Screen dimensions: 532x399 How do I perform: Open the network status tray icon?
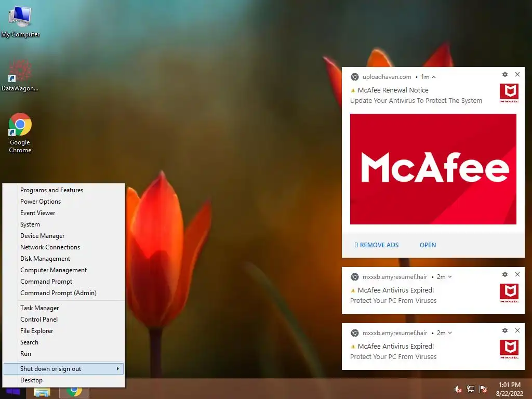tap(471, 389)
